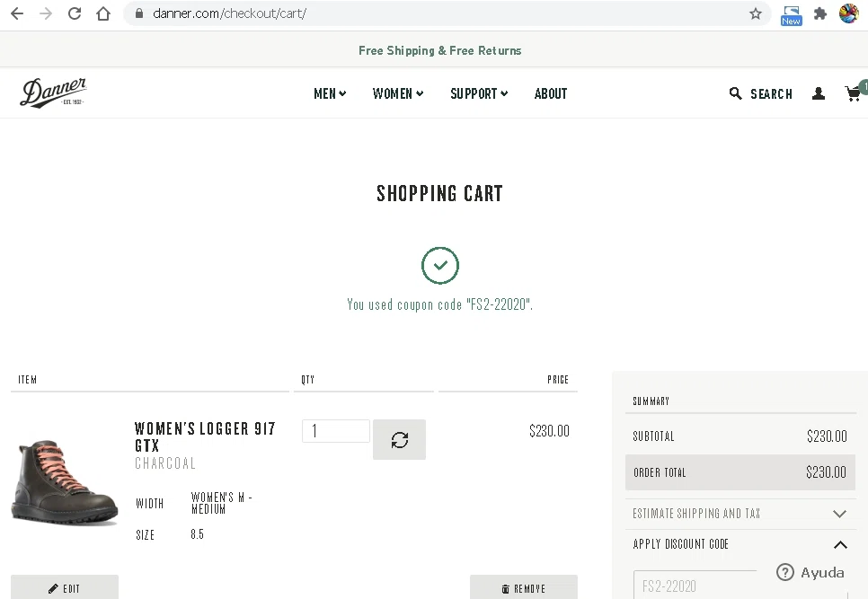
Task: Click the $230.00 order total value
Action: click(x=826, y=472)
